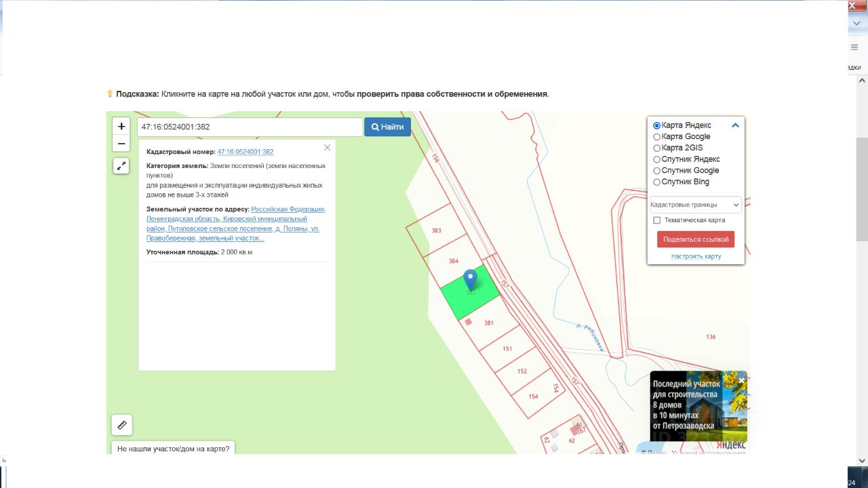Image resolution: width=868 pixels, height=488 pixels.
Task: Click Не нашли участок/дом на карте button
Action: [174, 448]
